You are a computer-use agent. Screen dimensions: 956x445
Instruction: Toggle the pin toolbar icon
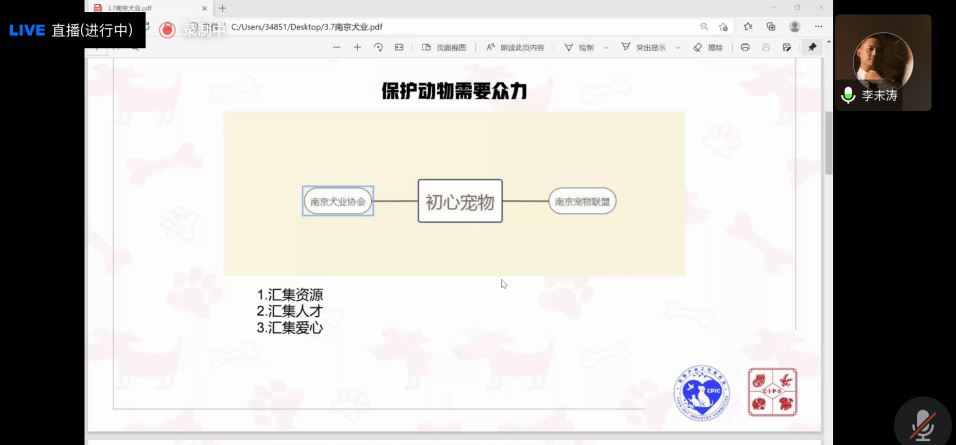click(812, 48)
